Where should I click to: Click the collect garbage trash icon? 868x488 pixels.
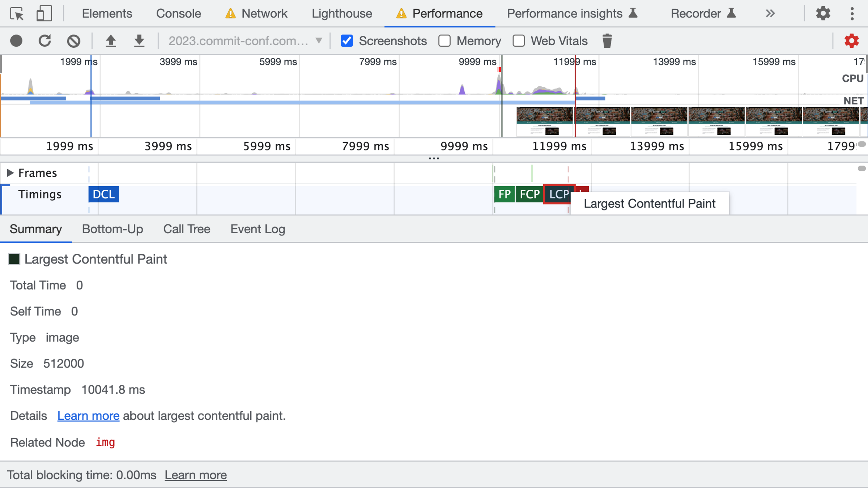[x=607, y=41]
